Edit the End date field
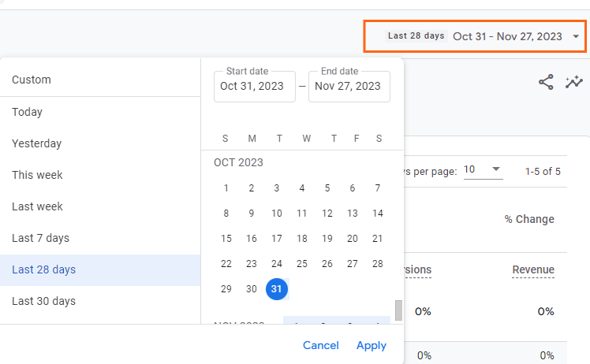Image resolution: width=590 pixels, height=364 pixels. click(x=349, y=87)
